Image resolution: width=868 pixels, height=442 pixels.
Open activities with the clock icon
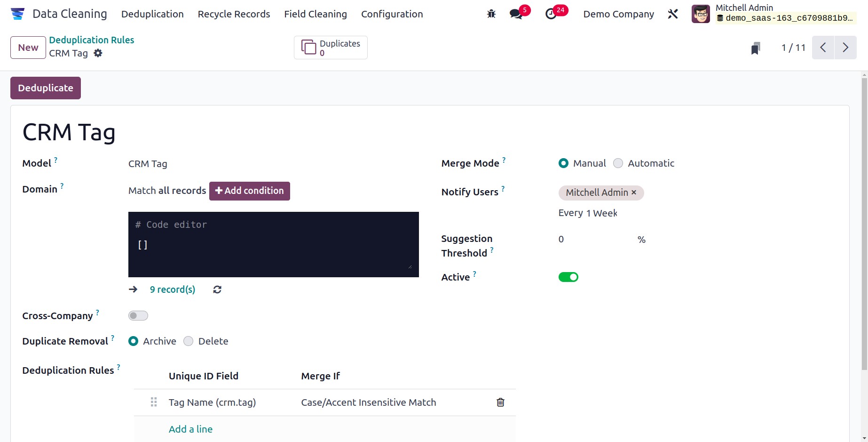552,14
